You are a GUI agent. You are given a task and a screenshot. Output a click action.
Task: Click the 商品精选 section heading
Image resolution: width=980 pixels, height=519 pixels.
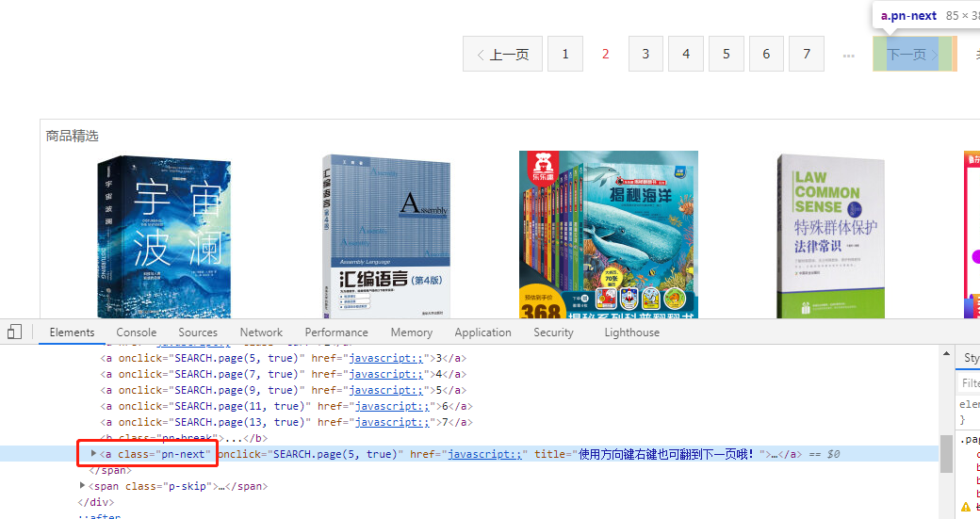[x=72, y=136]
